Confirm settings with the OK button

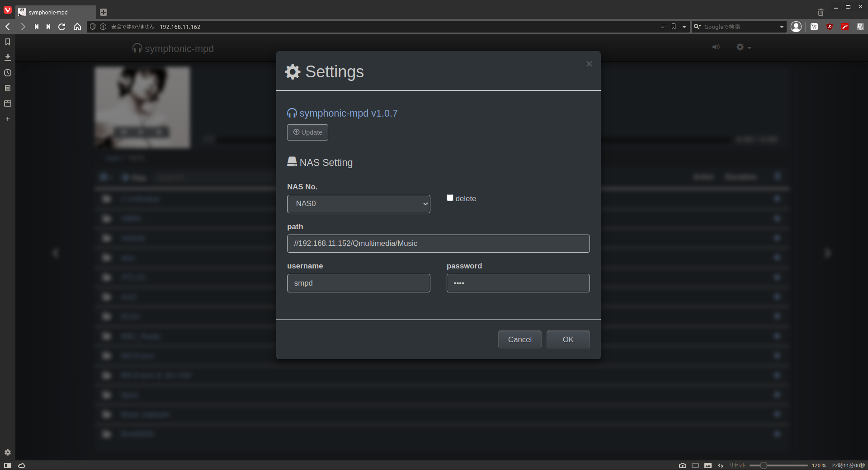pyautogui.click(x=568, y=339)
